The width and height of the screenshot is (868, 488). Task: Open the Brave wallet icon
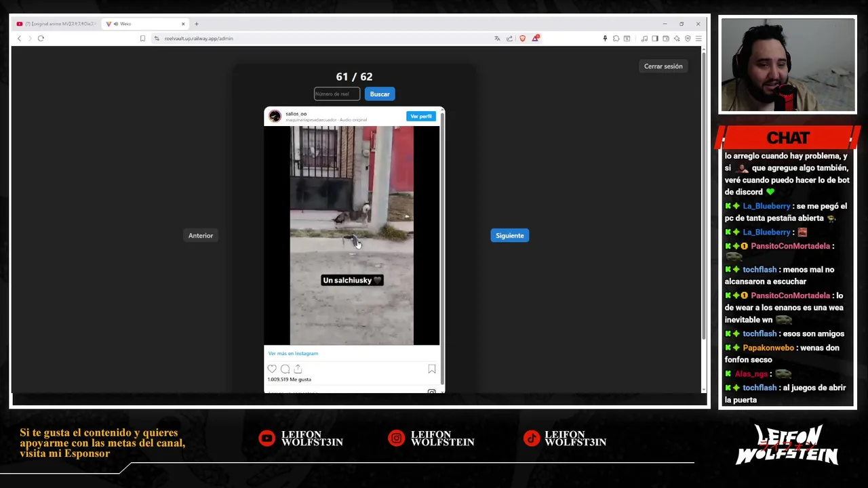pos(666,39)
